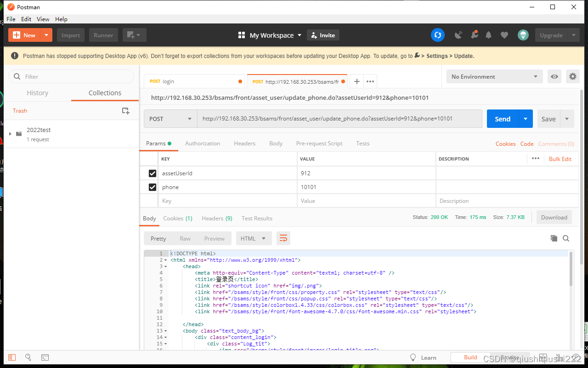Open manage environments gear icon
The height and width of the screenshot is (368, 588).
572,76
